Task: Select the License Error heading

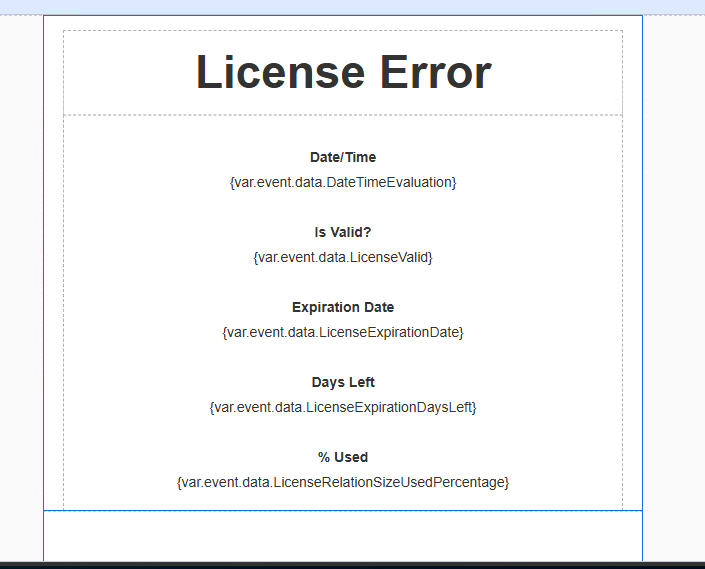Action: [344, 72]
